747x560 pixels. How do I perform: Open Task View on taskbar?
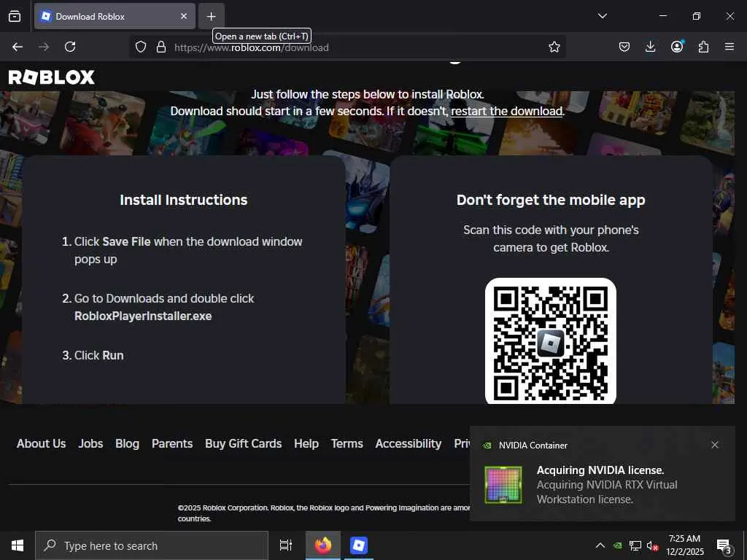(285, 545)
